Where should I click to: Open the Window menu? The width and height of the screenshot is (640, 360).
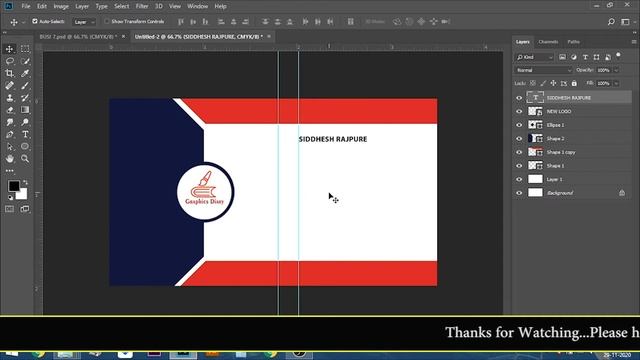(198, 6)
